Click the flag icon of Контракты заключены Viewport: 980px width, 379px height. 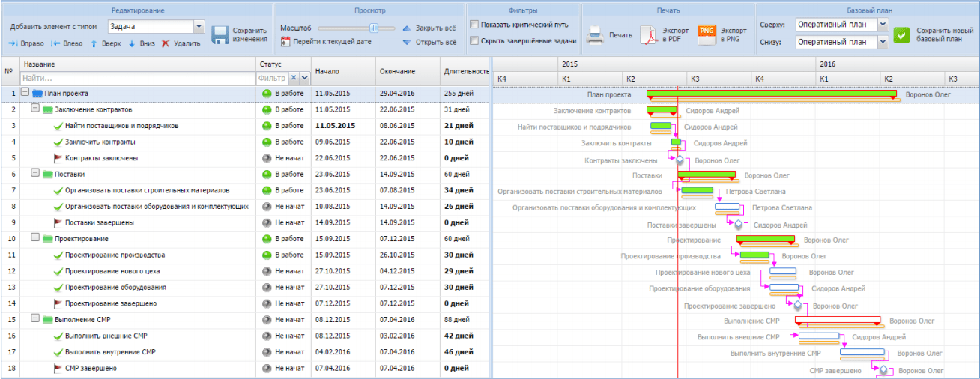tap(58, 158)
